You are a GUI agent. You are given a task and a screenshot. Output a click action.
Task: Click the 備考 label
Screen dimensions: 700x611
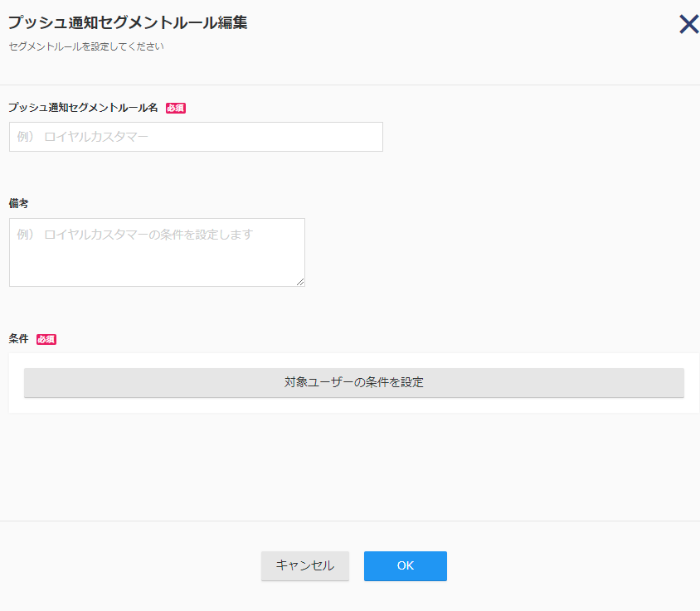point(19,203)
